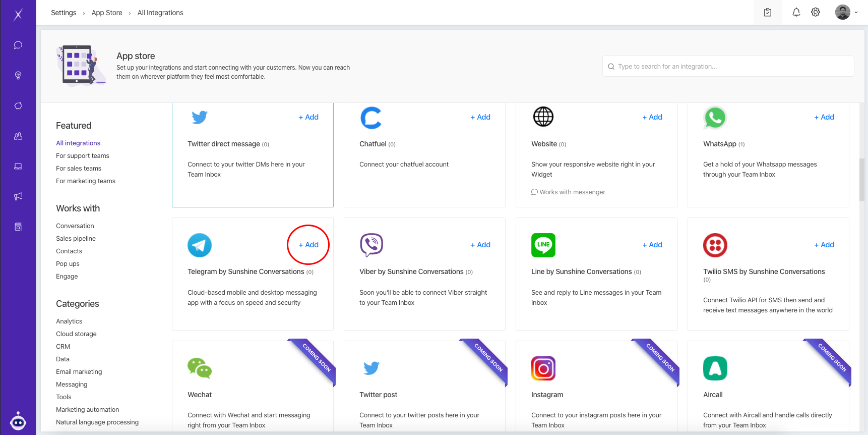Open the chatbot robot icon at bottom-left
Screen dimensions: 868x435
tap(18, 421)
